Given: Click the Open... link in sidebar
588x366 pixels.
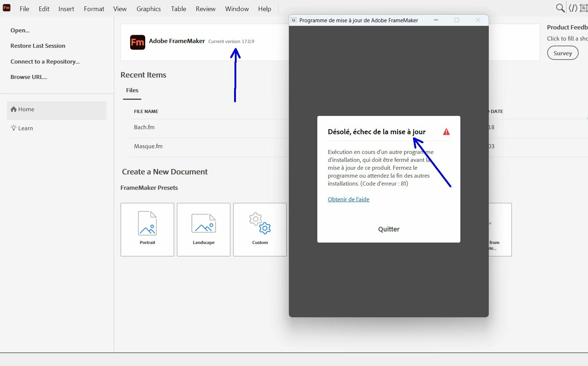Looking at the screenshot, I should [20, 30].
